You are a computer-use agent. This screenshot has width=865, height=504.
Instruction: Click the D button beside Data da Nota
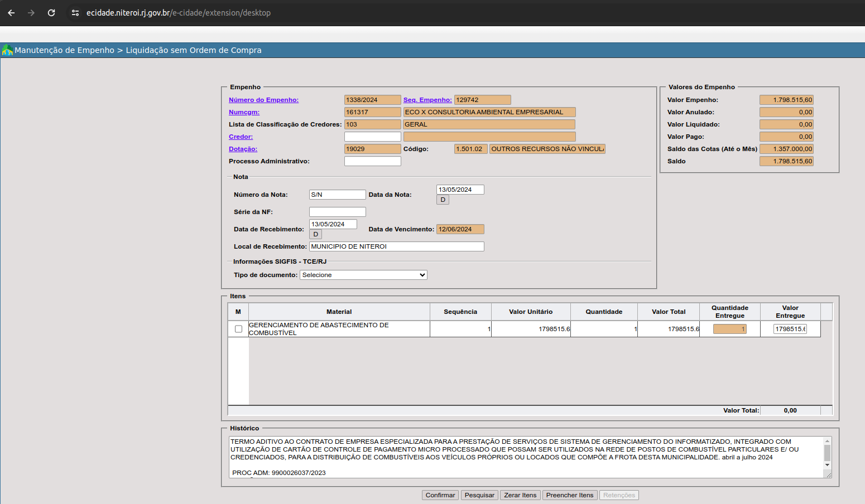(x=443, y=200)
